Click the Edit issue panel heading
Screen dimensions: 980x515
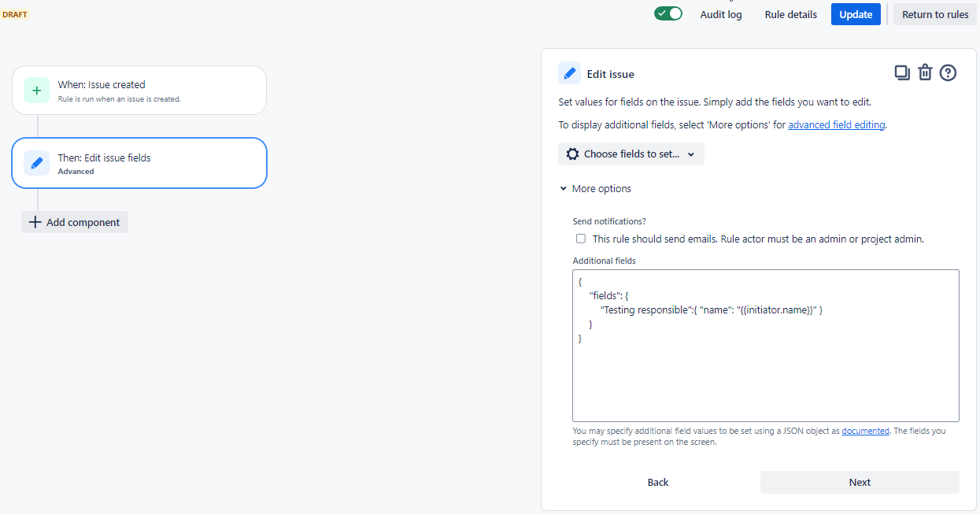point(610,74)
